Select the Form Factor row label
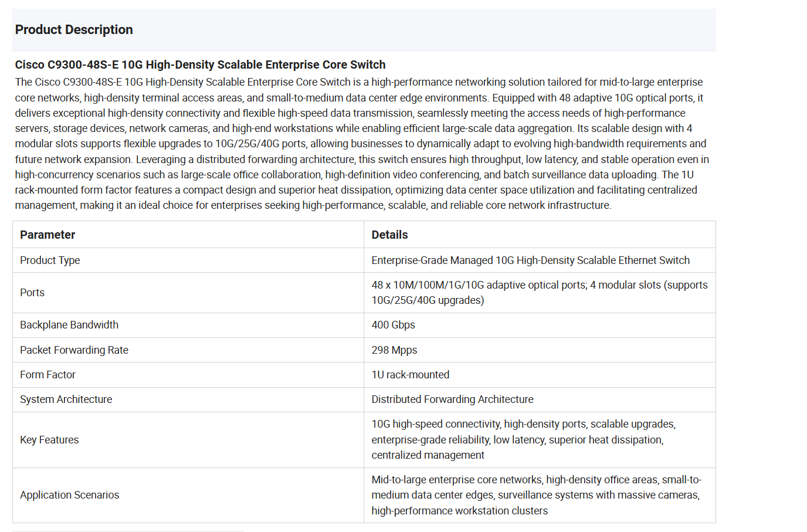Screen dimensions: 807x532 pyautogui.click(x=48, y=375)
